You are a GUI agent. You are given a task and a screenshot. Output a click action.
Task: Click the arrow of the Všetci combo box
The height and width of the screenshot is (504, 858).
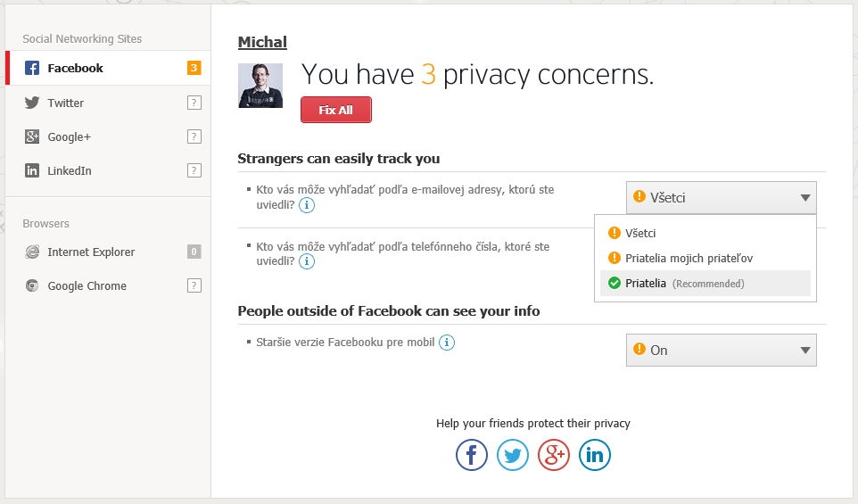(x=804, y=198)
